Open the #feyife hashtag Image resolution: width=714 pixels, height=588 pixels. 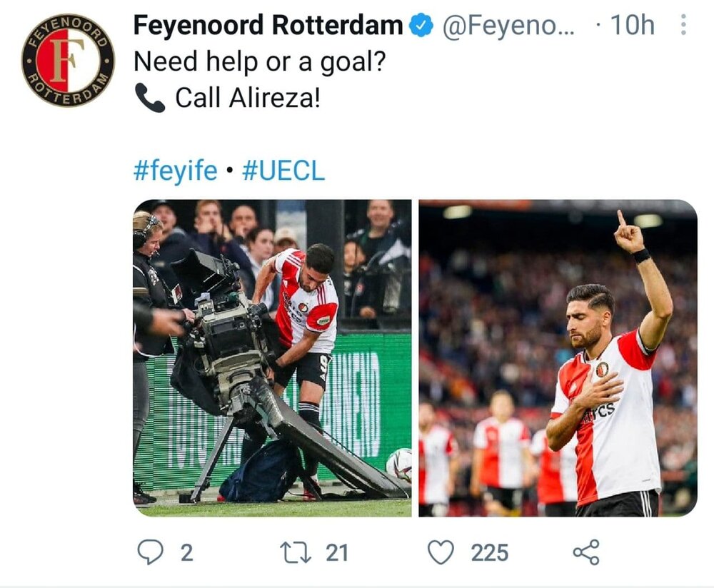click(x=175, y=171)
